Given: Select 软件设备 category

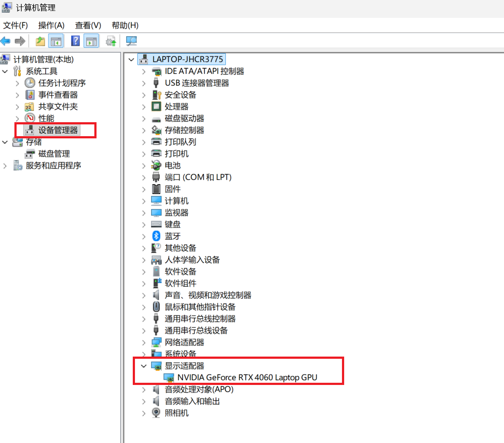Looking at the screenshot, I should click(x=180, y=272).
